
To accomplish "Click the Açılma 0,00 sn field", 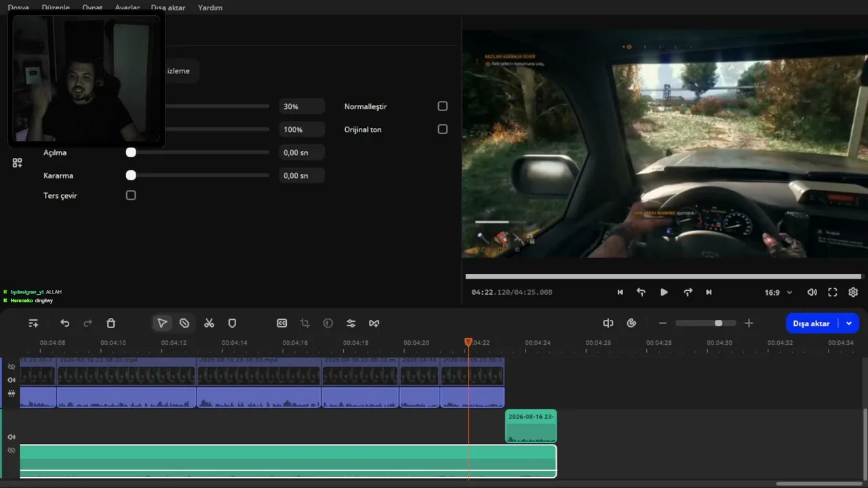I will (x=302, y=152).
